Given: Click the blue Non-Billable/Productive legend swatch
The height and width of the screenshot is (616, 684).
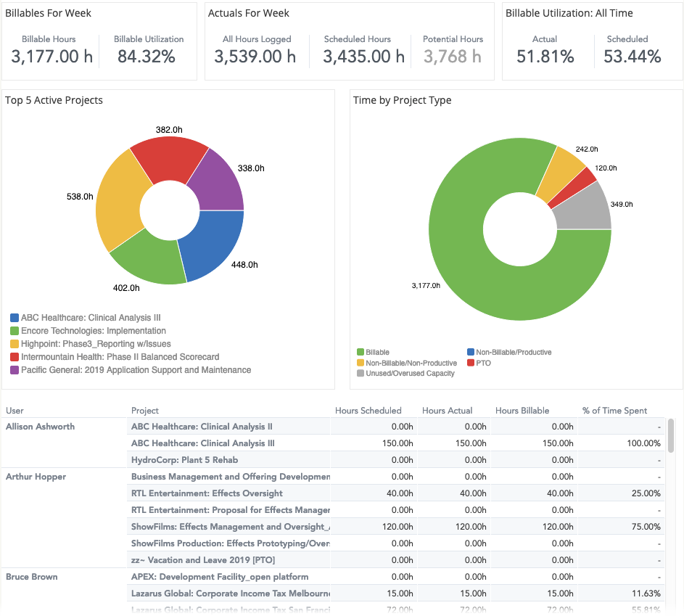Looking at the screenshot, I should 471,352.
